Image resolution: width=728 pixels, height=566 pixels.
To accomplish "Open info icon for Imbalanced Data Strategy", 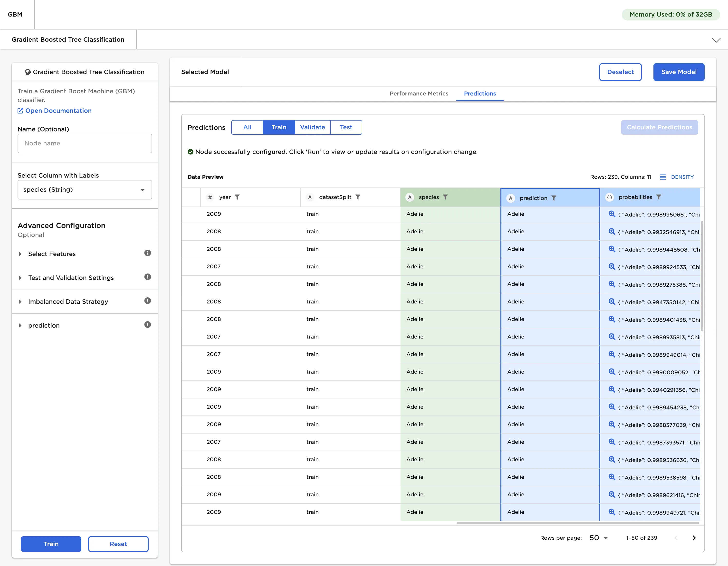I will [148, 301].
